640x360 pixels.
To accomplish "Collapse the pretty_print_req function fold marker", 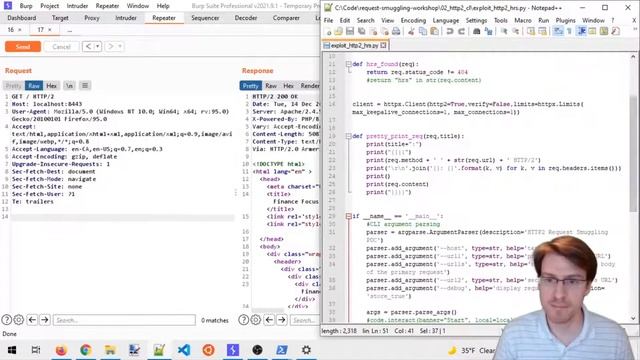I will (x=349, y=136).
